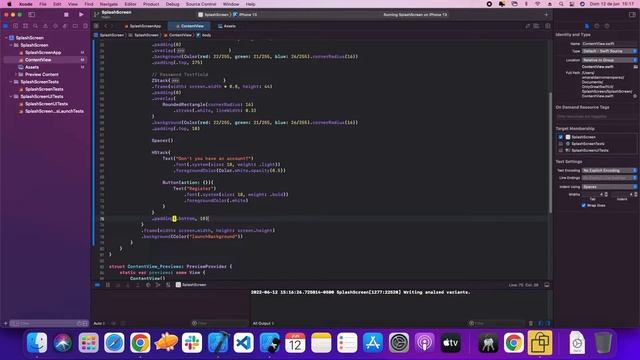
Task: Hide the debug area with bottom-right toggle
Action: 547,285
